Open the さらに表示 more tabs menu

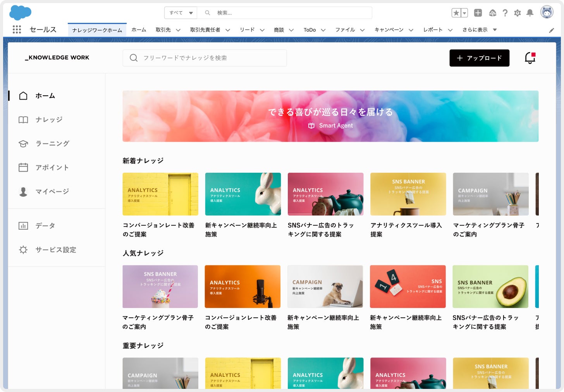(x=480, y=30)
